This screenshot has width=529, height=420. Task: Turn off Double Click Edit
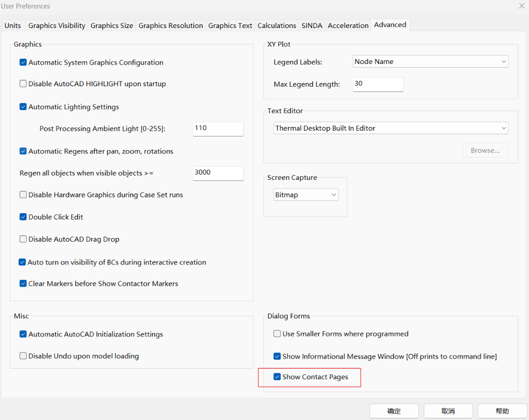click(x=23, y=217)
